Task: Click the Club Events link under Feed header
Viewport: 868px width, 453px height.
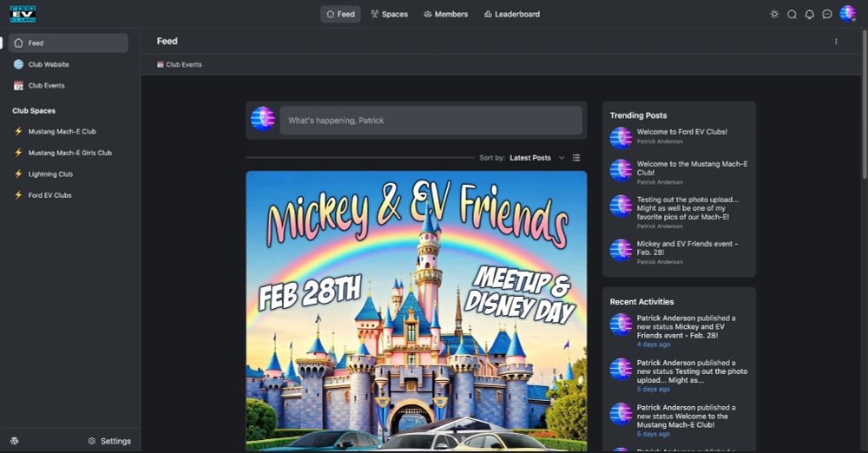Action: (180, 65)
